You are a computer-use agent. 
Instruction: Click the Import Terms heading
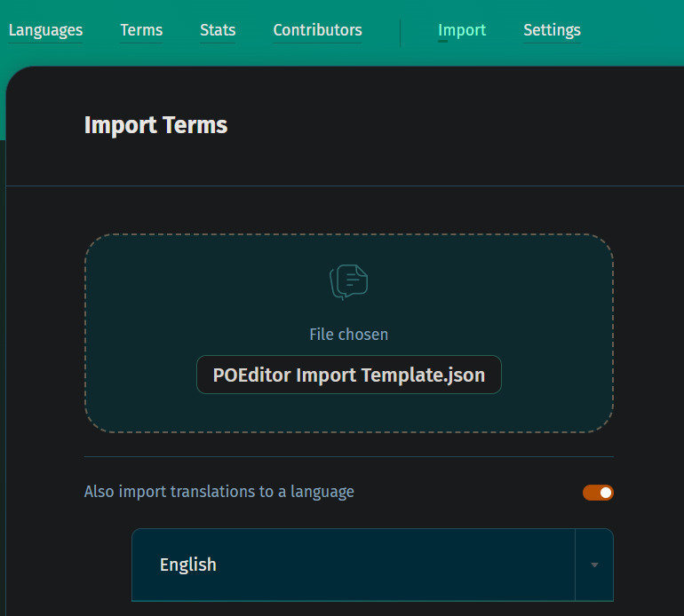click(x=155, y=125)
